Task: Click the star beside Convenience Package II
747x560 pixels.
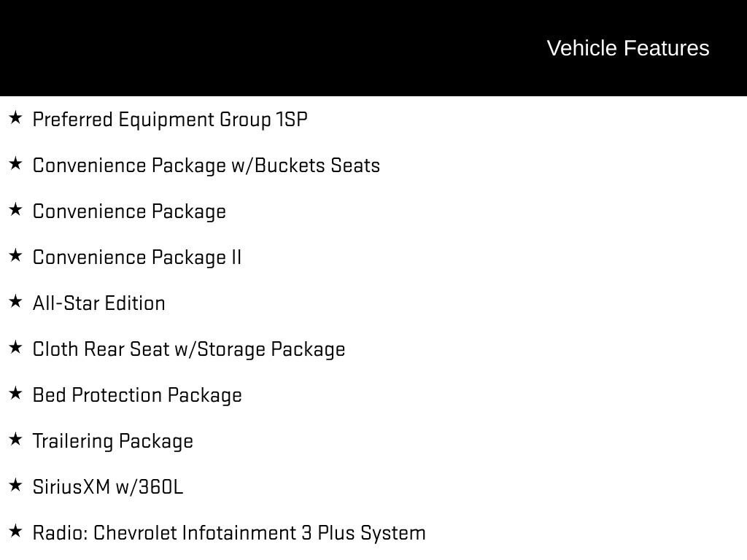Action: tap(15, 255)
